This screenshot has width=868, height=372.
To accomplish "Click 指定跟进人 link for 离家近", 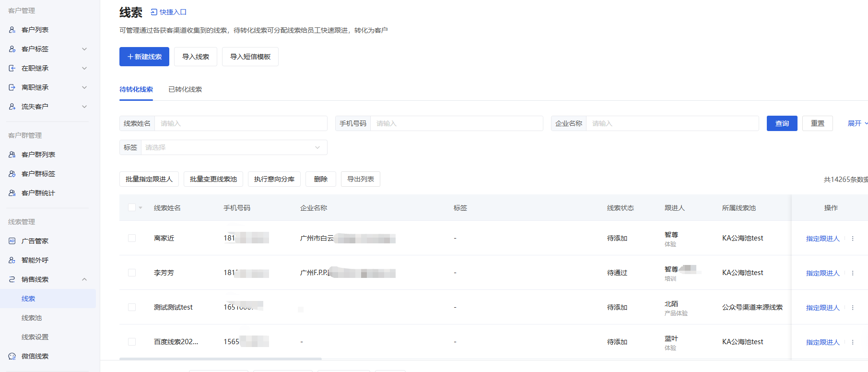I will [823, 239].
